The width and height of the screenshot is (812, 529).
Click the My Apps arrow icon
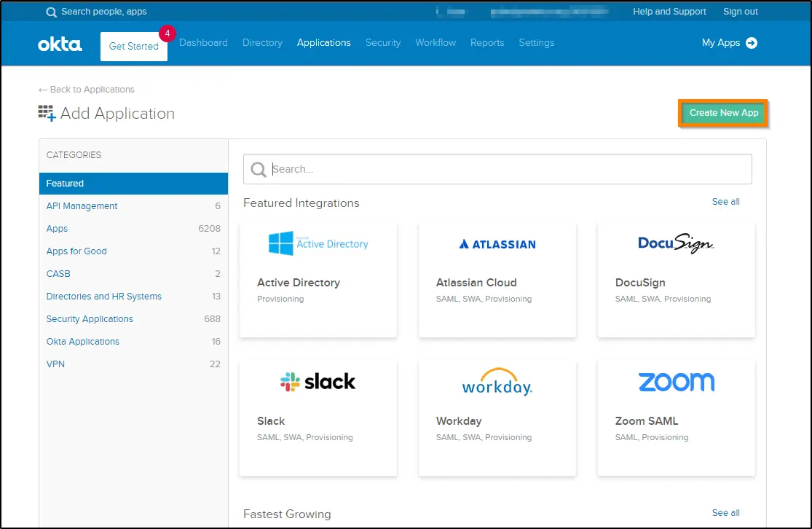coord(752,43)
